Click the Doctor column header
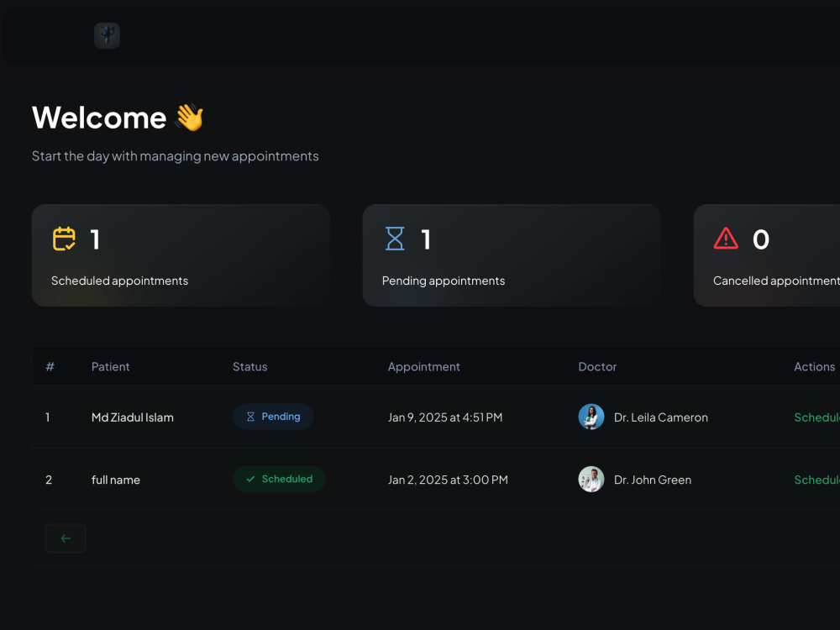 coord(597,366)
